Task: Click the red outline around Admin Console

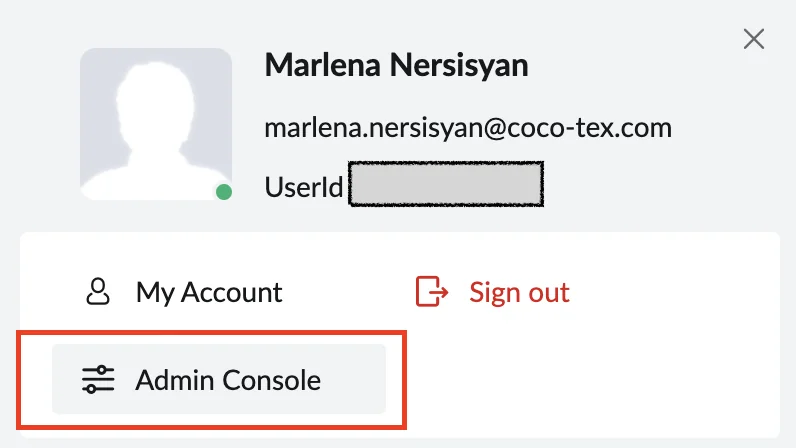Action: coord(211,333)
